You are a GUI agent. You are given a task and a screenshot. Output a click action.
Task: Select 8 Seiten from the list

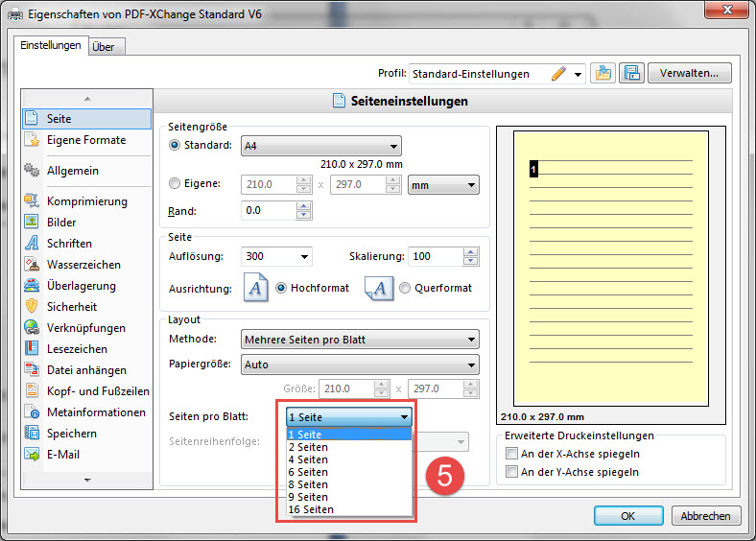349,484
